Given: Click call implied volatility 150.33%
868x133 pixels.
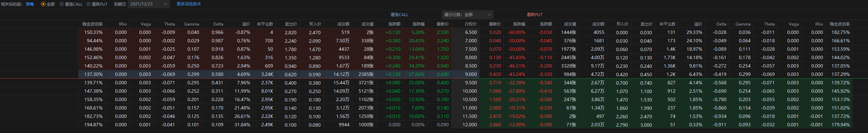Looking at the screenshot, I should pyautogui.click(x=93, y=32).
